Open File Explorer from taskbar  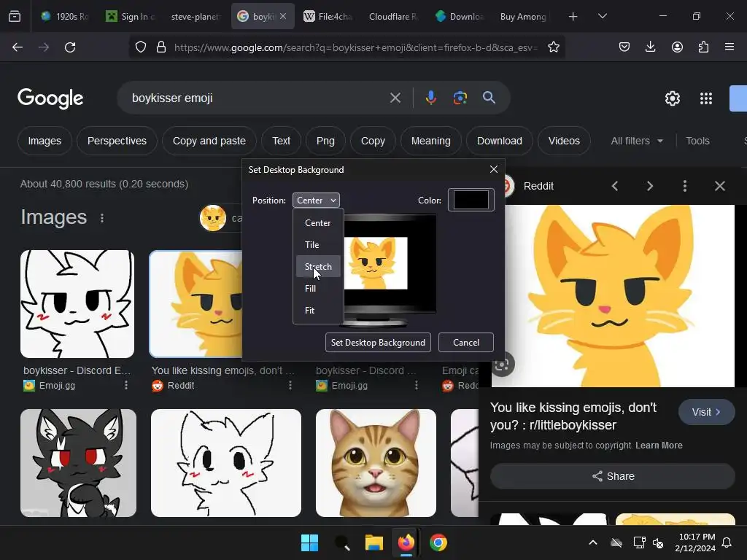374,542
